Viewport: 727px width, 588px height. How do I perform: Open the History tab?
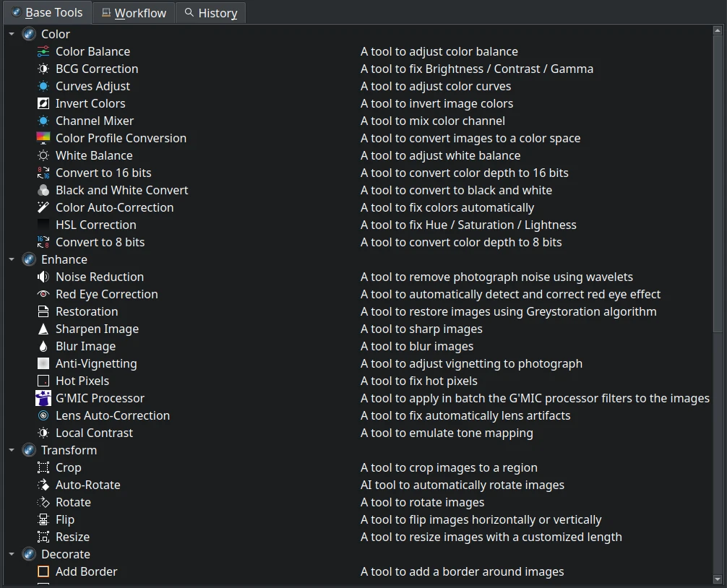coord(211,13)
